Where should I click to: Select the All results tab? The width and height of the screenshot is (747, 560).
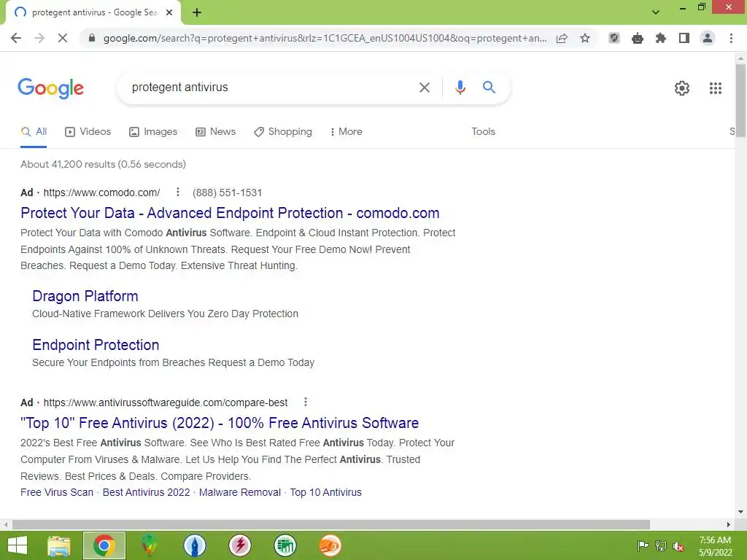(34, 132)
